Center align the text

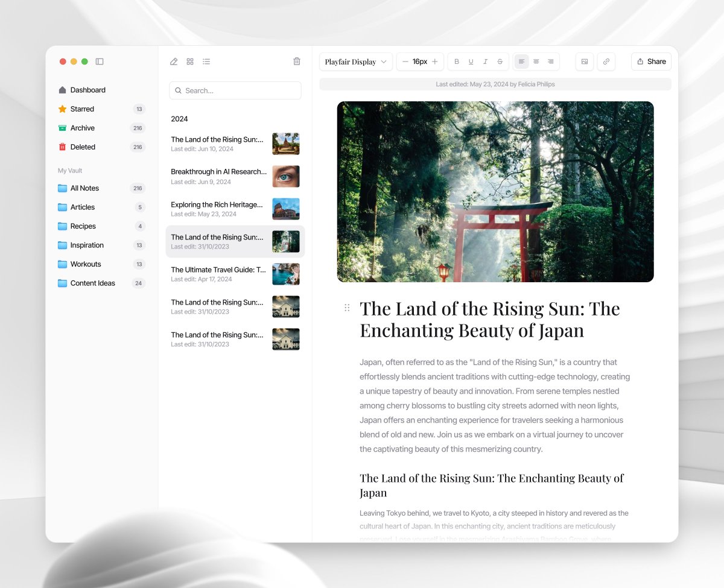click(x=536, y=62)
